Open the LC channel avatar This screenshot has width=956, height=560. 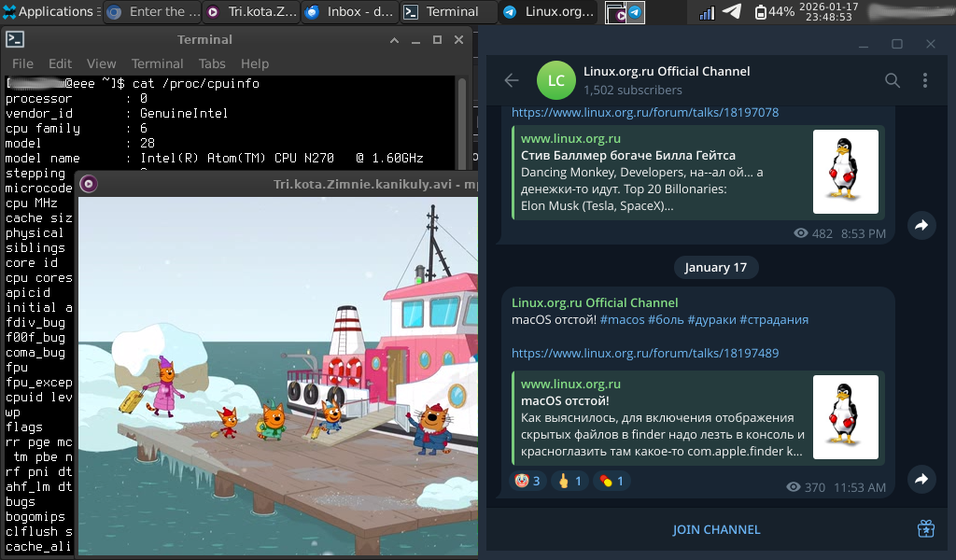[x=556, y=80]
